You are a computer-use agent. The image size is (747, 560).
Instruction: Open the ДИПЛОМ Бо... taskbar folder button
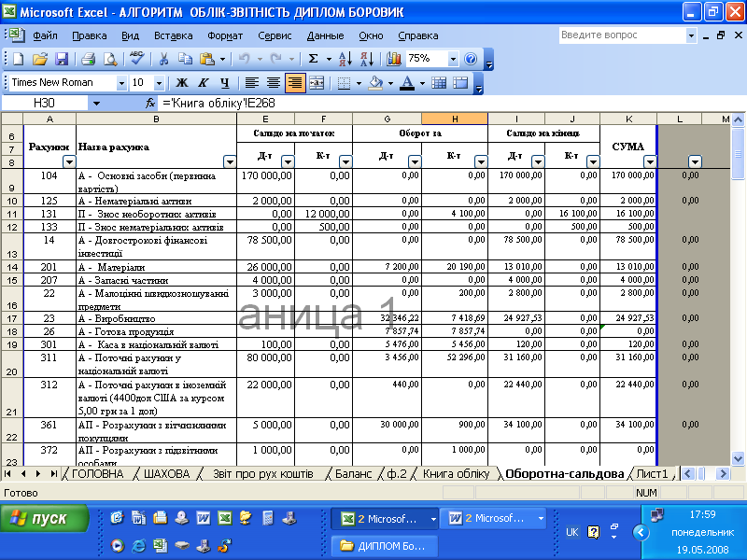tap(385, 545)
